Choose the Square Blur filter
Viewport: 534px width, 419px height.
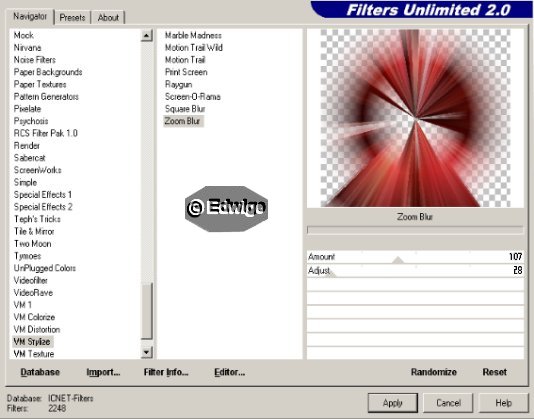pyautogui.click(x=185, y=109)
